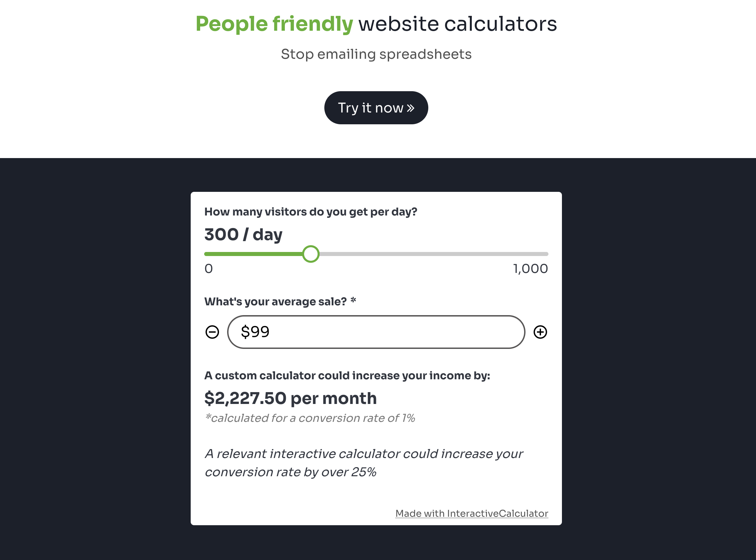Viewport: 756px width, 560px height.
Task: Click the $2,227.50 per month result text
Action: [290, 398]
